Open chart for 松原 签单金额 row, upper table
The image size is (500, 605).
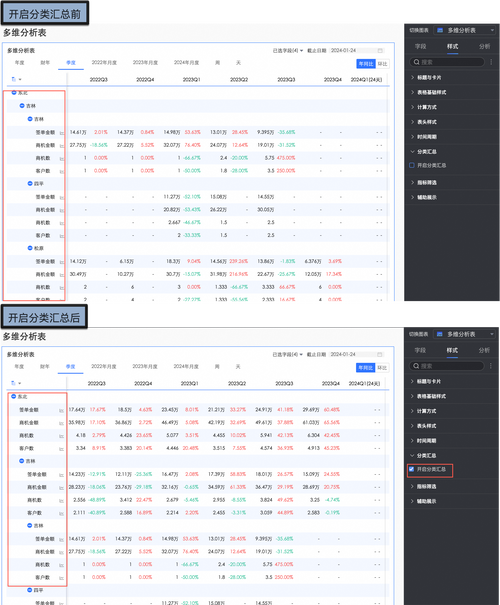click(62, 262)
